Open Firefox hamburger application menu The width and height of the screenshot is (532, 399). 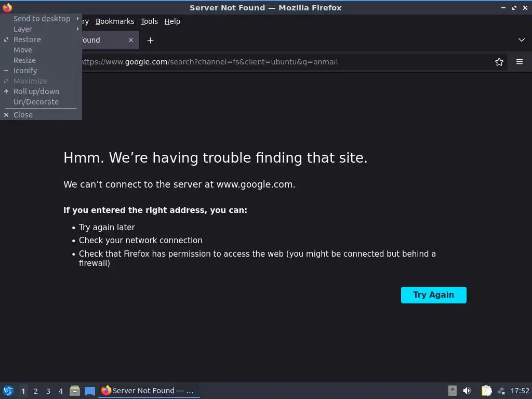[x=520, y=62]
